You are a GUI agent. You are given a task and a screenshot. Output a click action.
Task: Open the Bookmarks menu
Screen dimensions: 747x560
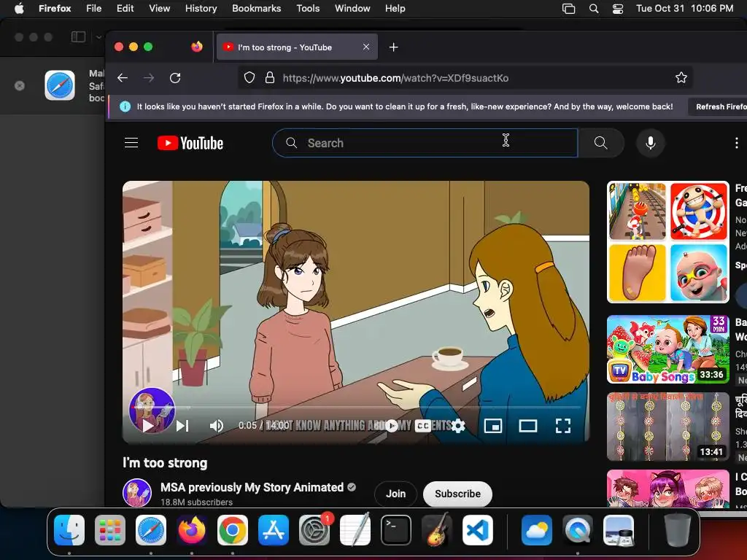pyautogui.click(x=256, y=8)
